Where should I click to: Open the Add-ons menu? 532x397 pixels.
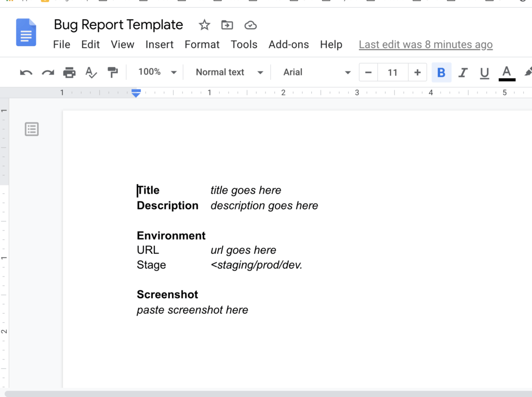(289, 45)
